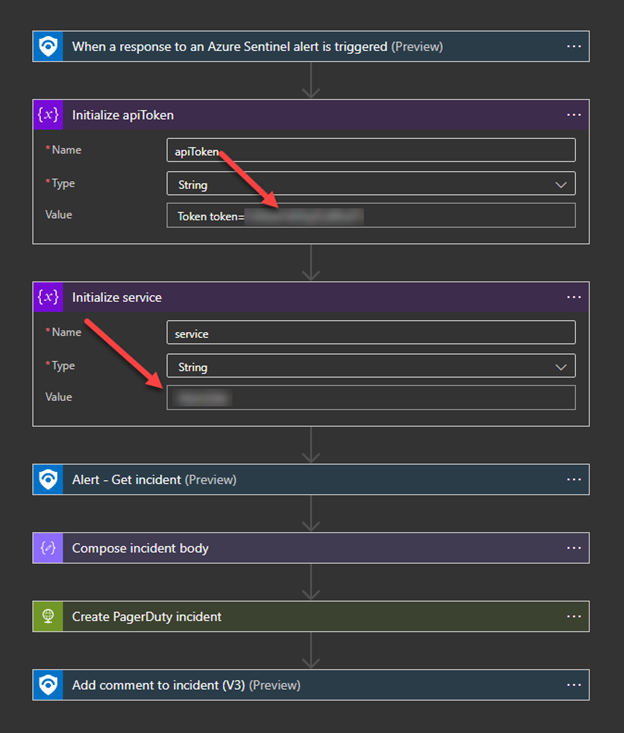The width and height of the screenshot is (624, 733).
Task: Click the Initialize apiToken variable icon
Action: pos(48,115)
